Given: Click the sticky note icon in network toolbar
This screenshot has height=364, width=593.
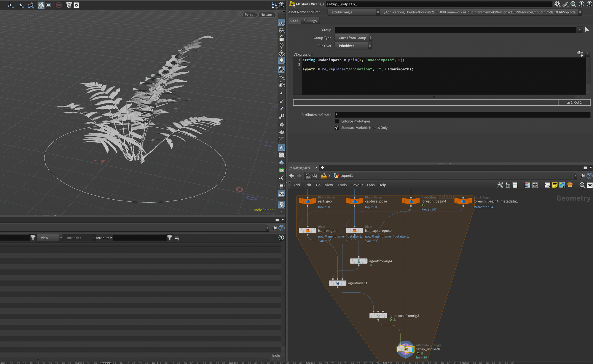Looking at the screenshot, I should 554,185.
